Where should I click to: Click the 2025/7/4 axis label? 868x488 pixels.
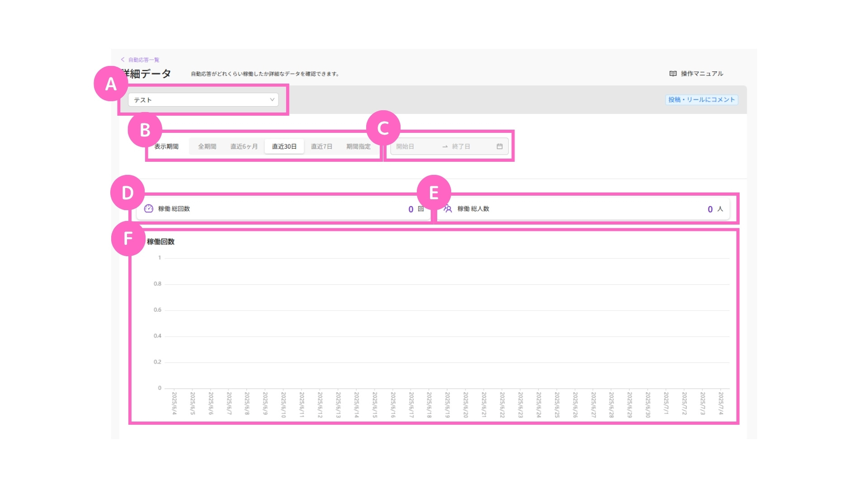pos(721,403)
